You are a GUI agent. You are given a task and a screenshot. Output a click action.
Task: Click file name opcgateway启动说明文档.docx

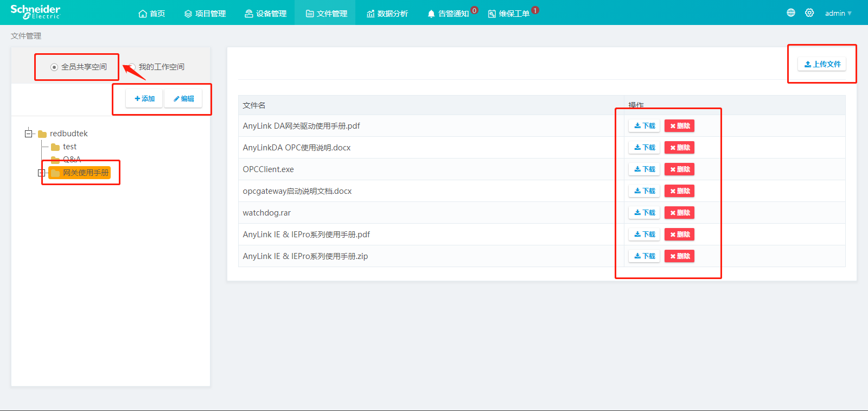point(297,191)
